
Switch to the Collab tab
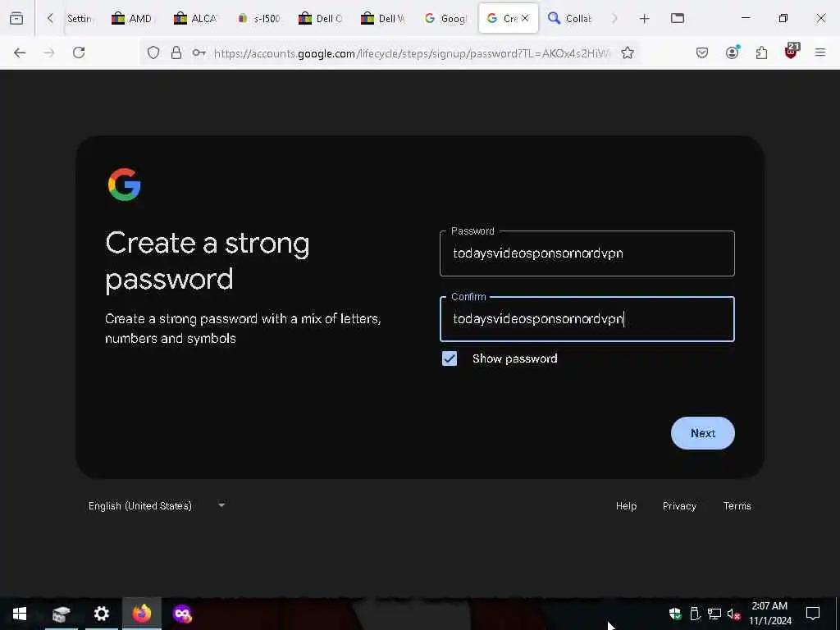(569, 19)
